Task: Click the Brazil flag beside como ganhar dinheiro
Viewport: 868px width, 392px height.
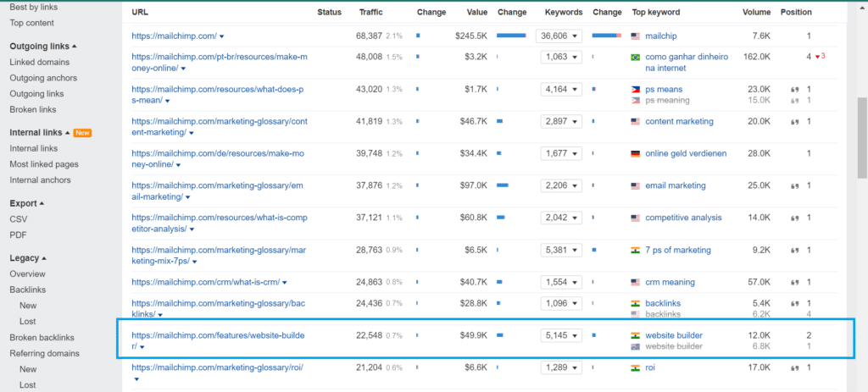Action: click(636, 57)
